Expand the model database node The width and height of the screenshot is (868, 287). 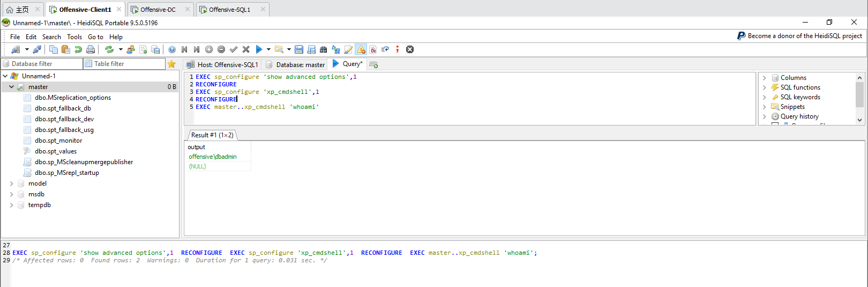click(12, 183)
